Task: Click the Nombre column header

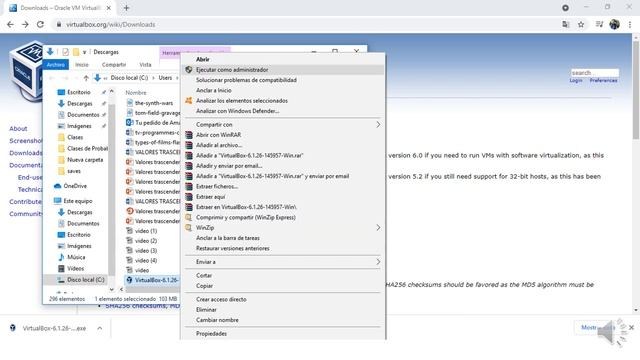Action: (136, 93)
